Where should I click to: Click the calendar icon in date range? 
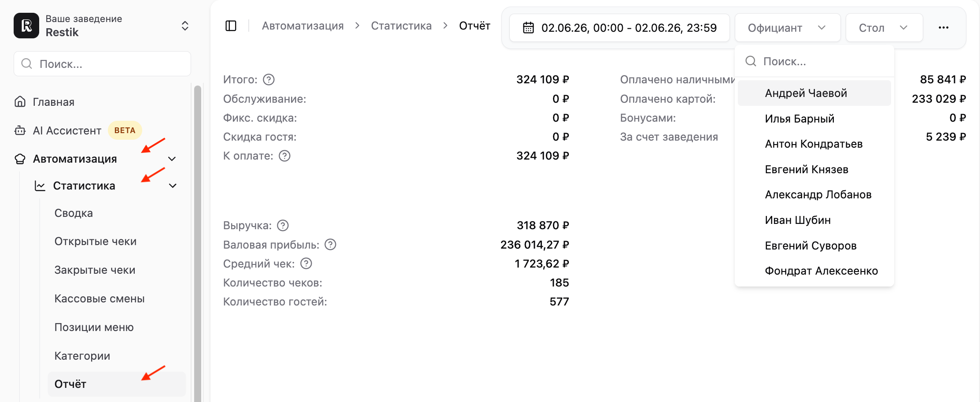pyautogui.click(x=528, y=28)
